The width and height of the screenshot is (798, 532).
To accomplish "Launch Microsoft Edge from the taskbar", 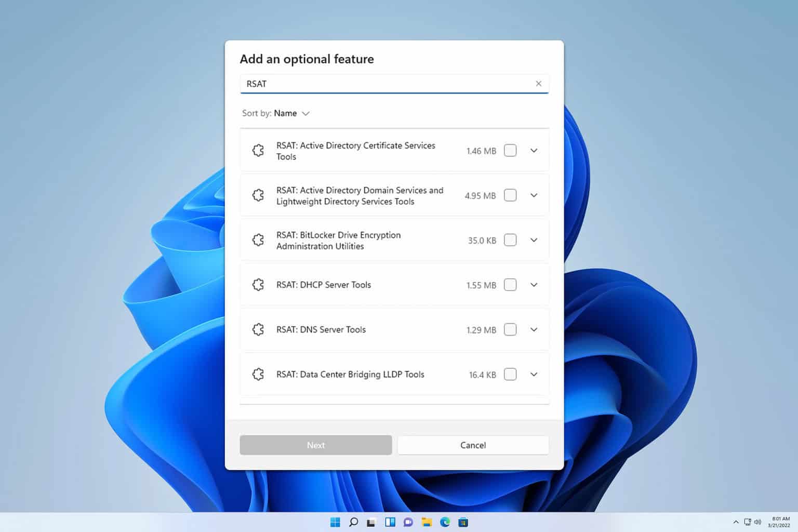I will tap(445, 522).
